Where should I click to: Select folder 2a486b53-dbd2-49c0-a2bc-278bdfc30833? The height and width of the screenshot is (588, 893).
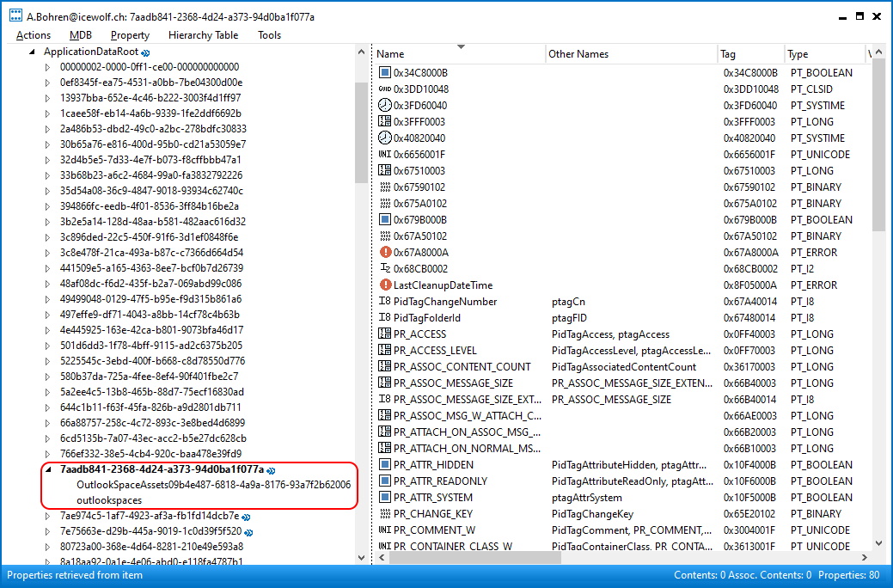click(x=153, y=129)
